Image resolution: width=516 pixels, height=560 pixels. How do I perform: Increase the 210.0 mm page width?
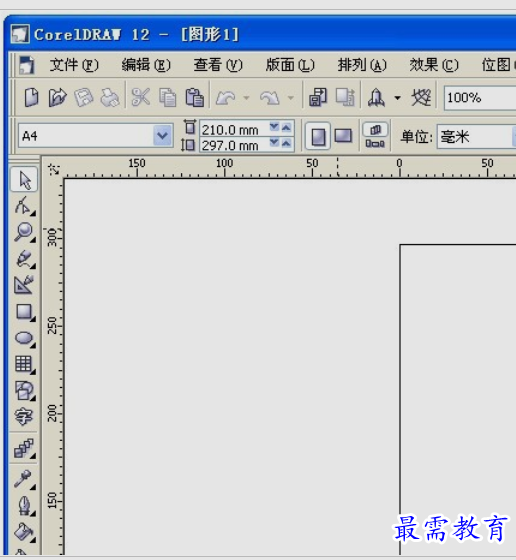(286, 128)
